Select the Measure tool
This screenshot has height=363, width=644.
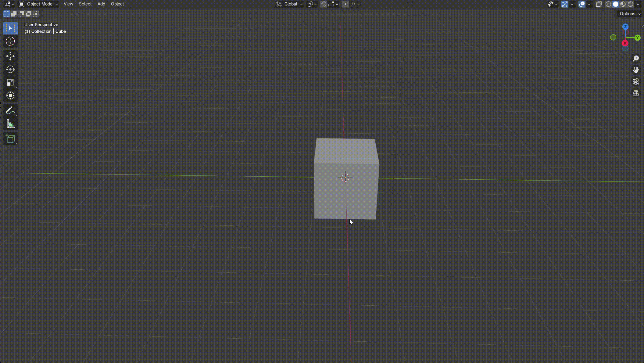10,124
